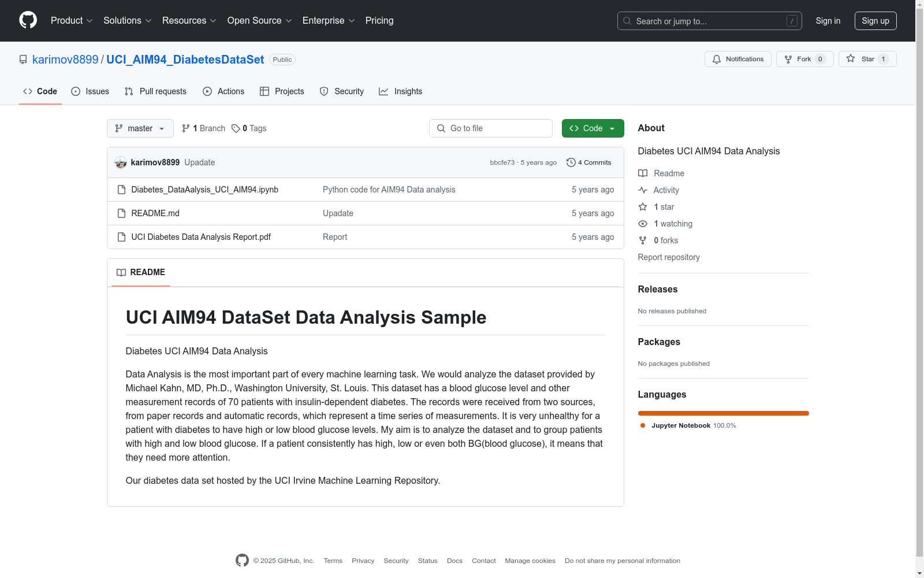
Task: Expand the Solutions menu
Action: tap(128, 21)
